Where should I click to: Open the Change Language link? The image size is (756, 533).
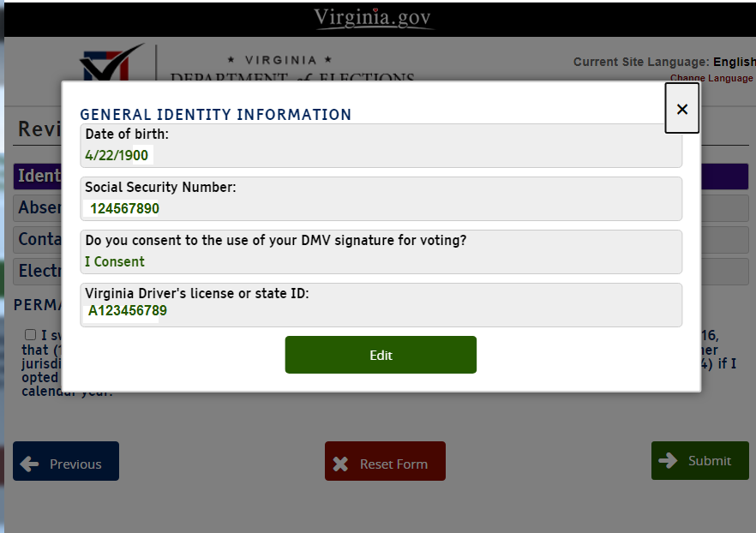tap(711, 78)
